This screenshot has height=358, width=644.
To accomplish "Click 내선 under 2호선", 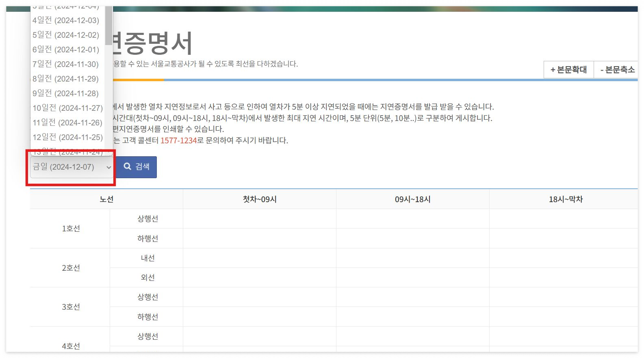I will (x=147, y=258).
